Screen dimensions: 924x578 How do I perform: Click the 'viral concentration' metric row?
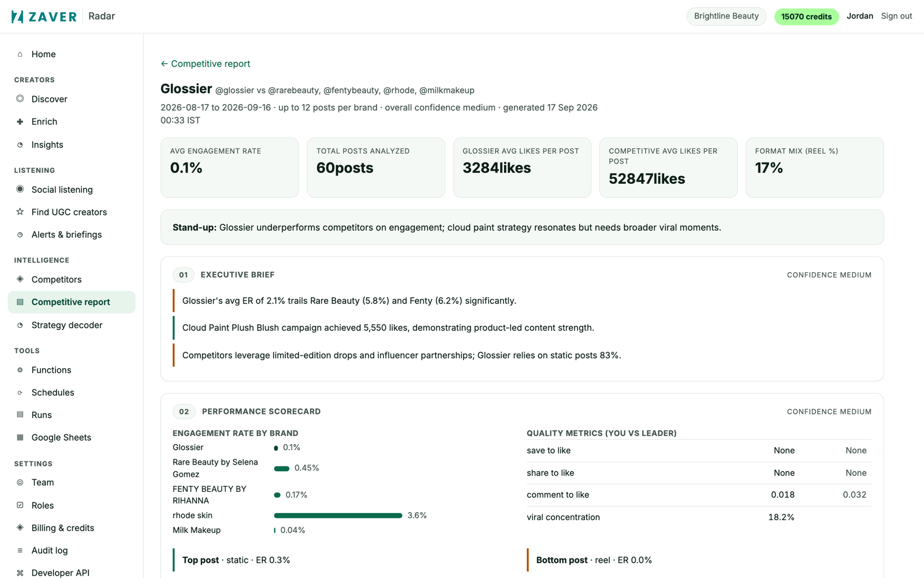tap(699, 517)
